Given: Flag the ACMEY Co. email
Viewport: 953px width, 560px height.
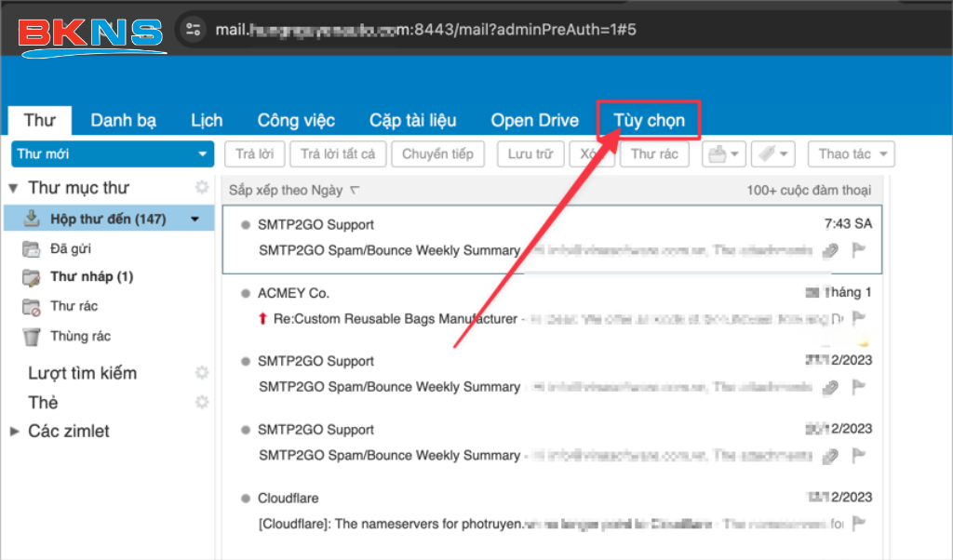Looking at the screenshot, I should pos(859,318).
